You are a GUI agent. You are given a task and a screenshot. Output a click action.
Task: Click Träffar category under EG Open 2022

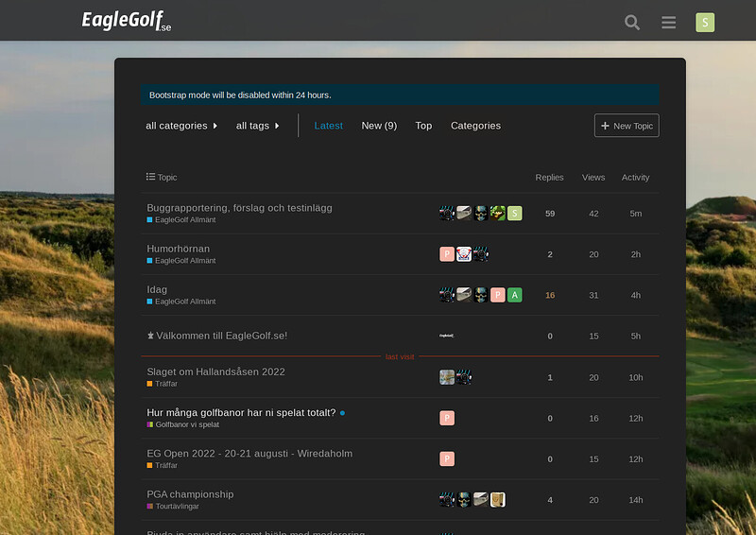162,466
